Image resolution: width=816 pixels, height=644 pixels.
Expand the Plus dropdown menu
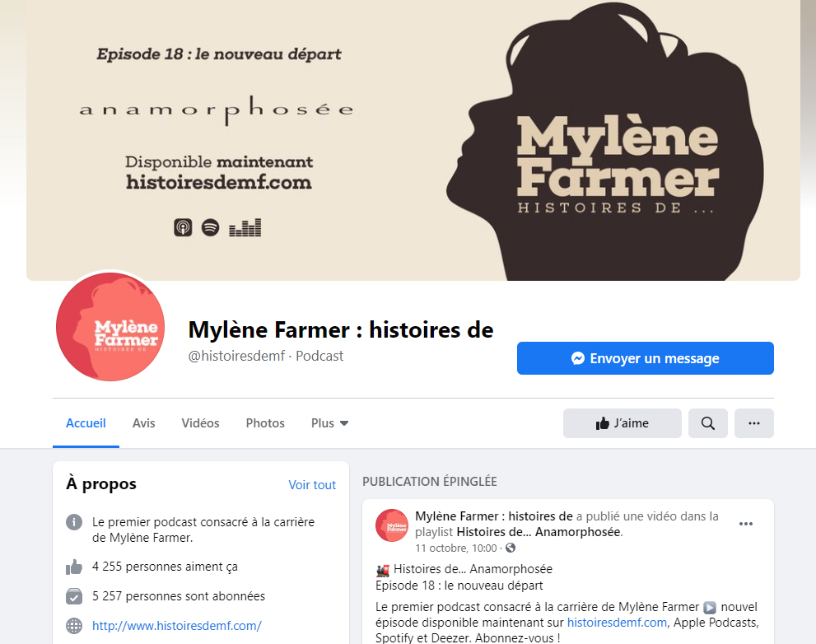tap(329, 423)
